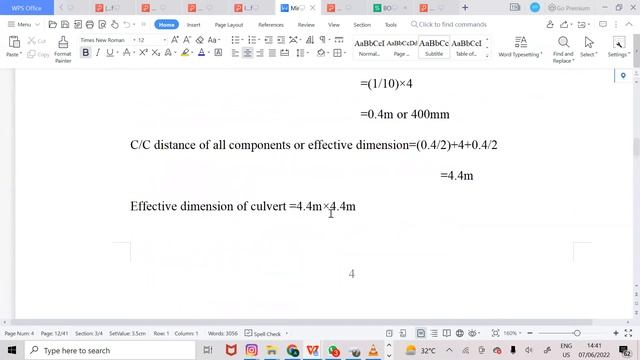The height and width of the screenshot is (360, 640).
Task: Click the Share export icon at top right
Action: tap(564, 24)
